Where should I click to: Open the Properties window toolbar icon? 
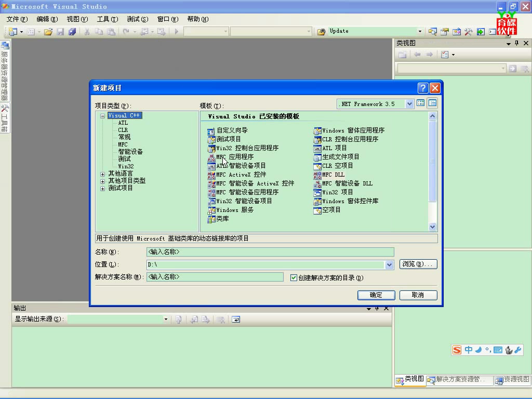(x=445, y=32)
